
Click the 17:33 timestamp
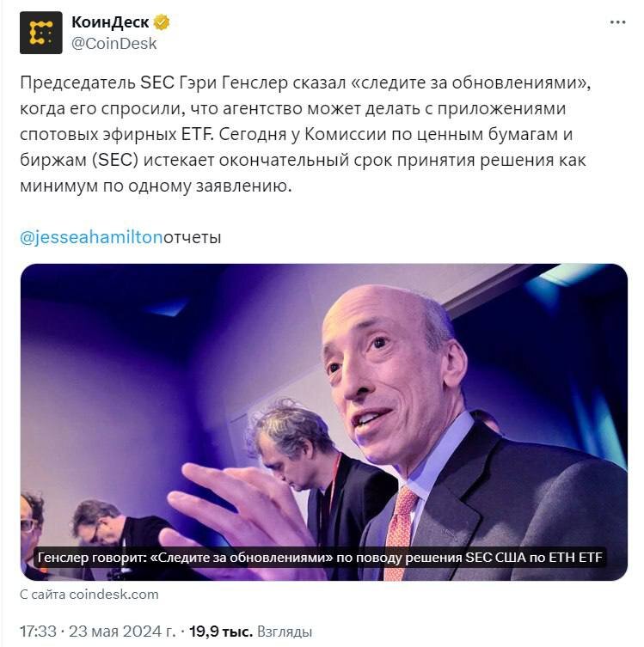click(x=38, y=632)
